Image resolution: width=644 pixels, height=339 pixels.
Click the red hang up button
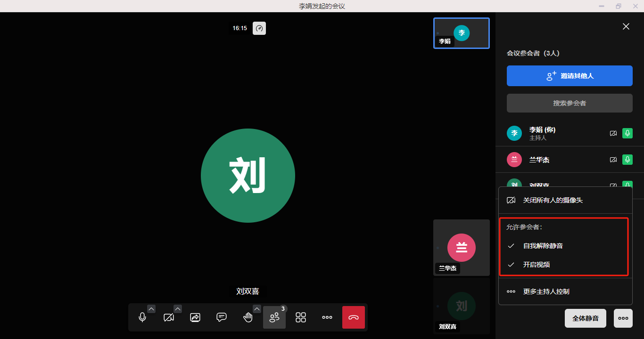point(354,317)
